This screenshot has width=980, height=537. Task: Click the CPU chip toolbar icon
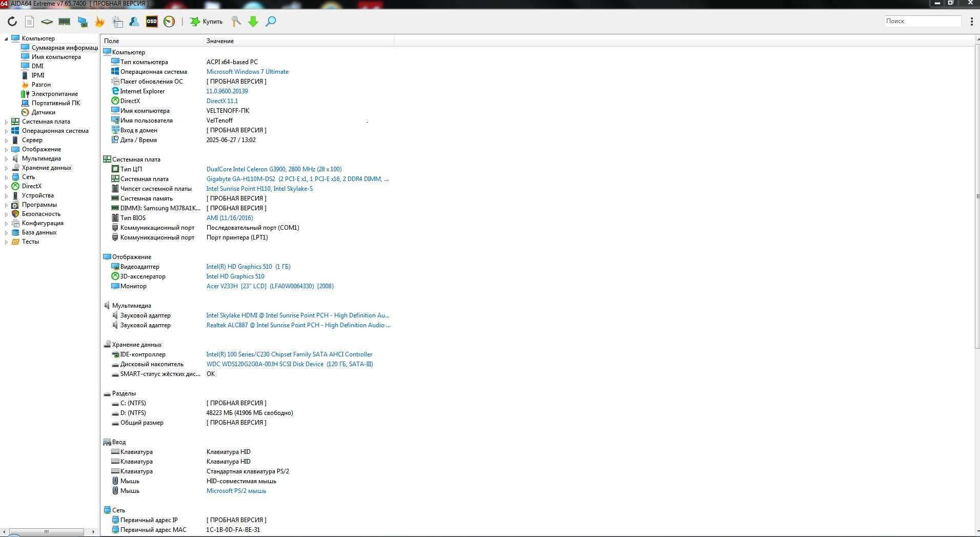tap(47, 22)
